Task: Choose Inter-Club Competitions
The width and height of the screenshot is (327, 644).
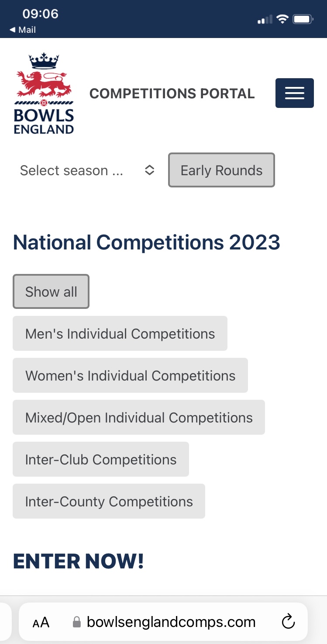Action: click(x=101, y=459)
